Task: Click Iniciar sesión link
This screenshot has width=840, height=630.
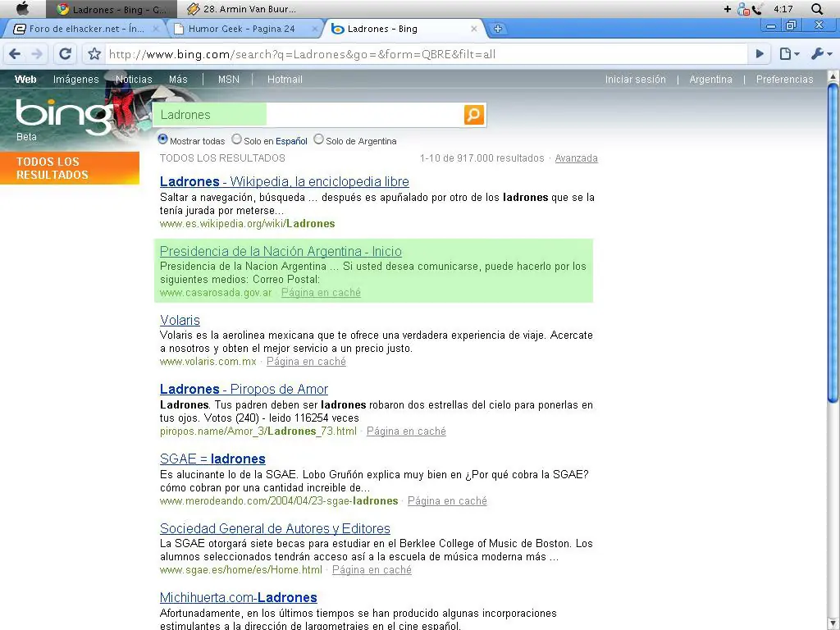Action: click(x=636, y=80)
